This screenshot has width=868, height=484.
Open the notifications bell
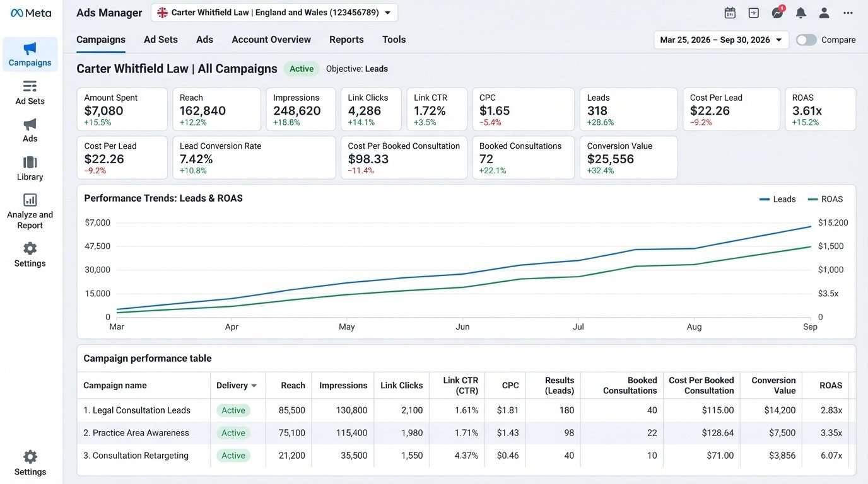pyautogui.click(x=801, y=13)
